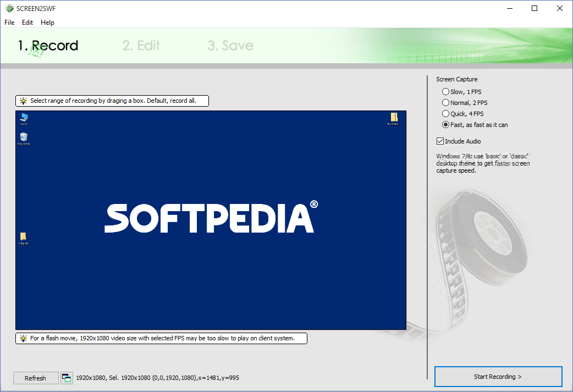573x392 pixels.
Task: Maximize the SCREEN2SWF window
Action: pyautogui.click(x=535, y=8)
